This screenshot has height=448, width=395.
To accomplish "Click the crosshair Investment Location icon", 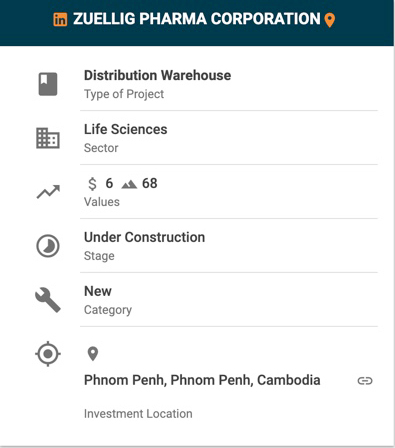I will pyautogui.click(x=48, y=354).
